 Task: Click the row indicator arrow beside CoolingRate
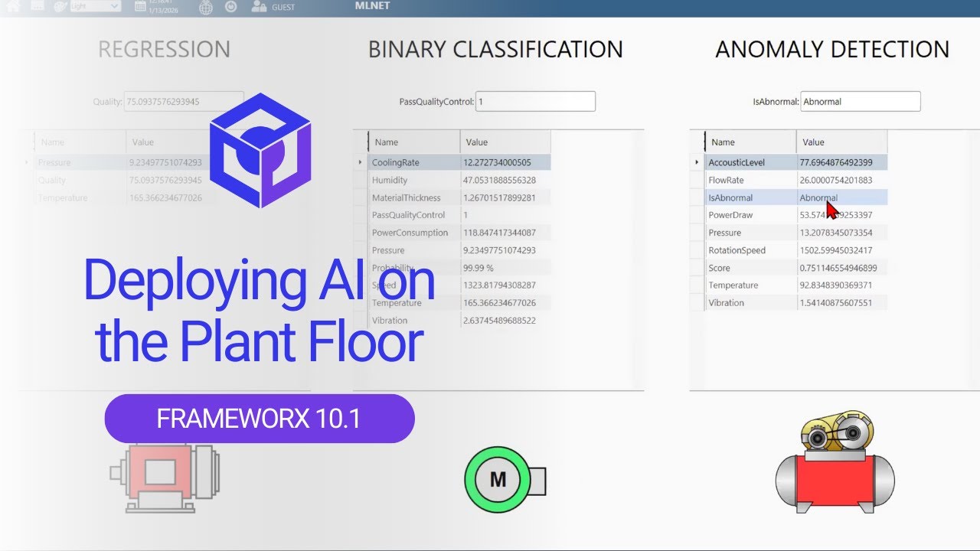tap(360, 162)
